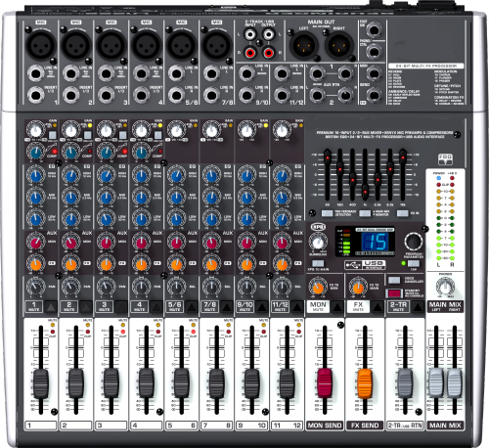Mute channel 1 with its MUTE button

click(34, 306)
